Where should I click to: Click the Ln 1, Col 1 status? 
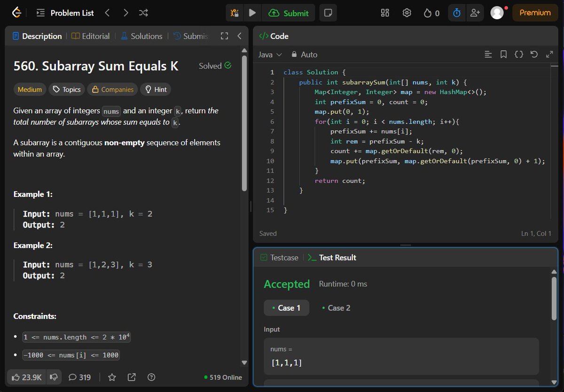click(x=537, y=234)
